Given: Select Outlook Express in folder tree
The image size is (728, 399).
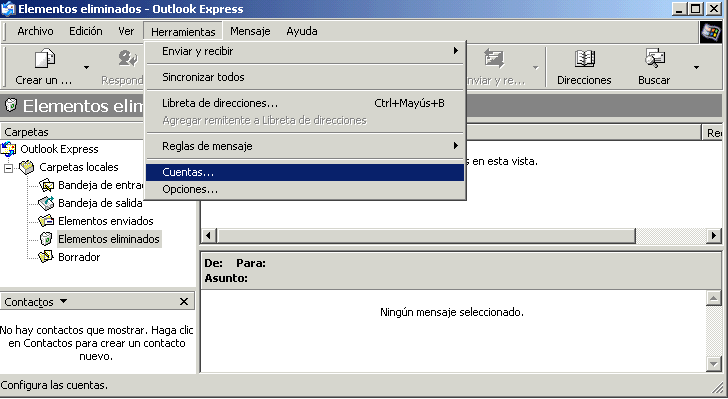Looking at the screenshot, I should click(59, 149).
